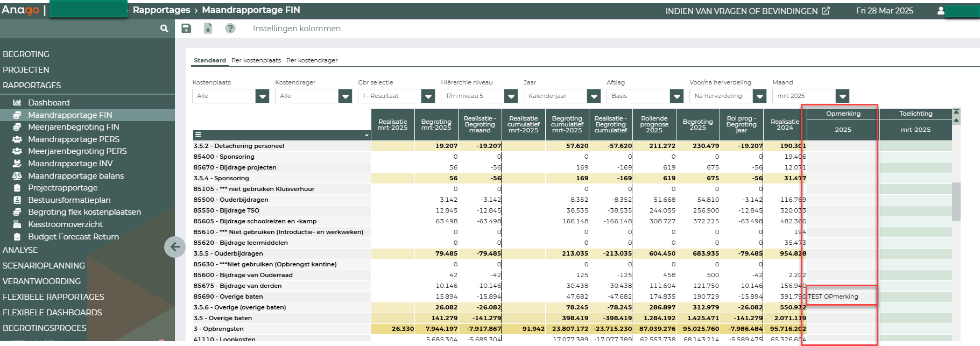Click the Kasstroomoverzicht register icon
Image resolution: width=980 pixels, height=346 pixels.
click(x=17, y=224)
